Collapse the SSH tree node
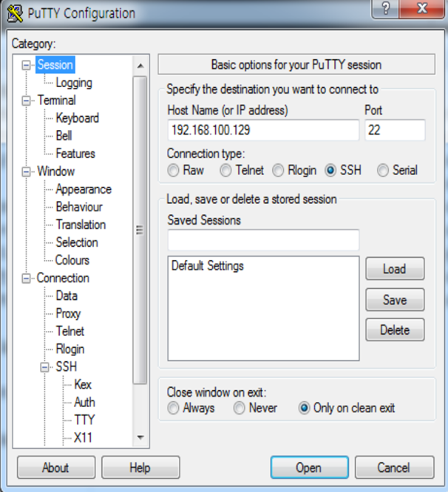Screen dimensions: 448x492 tap(45, 367)
